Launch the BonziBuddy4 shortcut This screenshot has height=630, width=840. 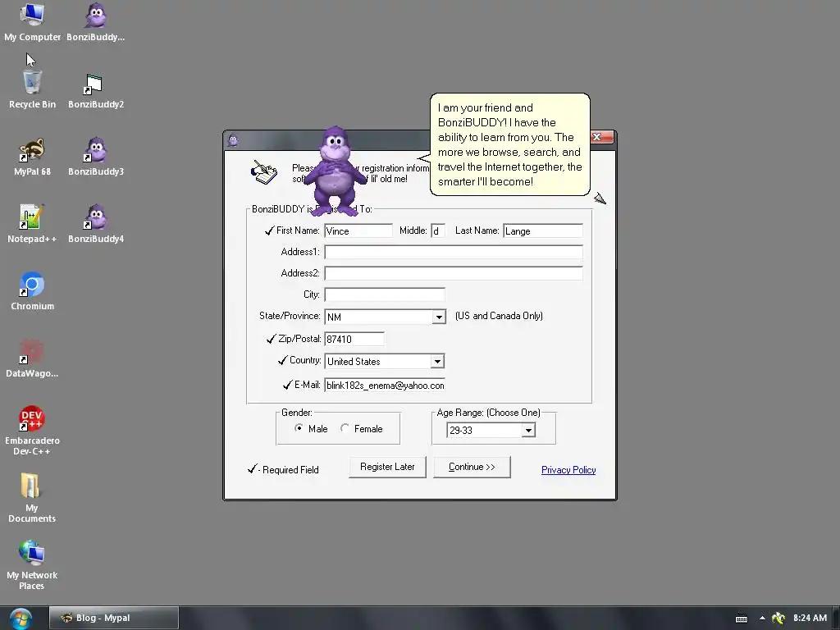96,225
